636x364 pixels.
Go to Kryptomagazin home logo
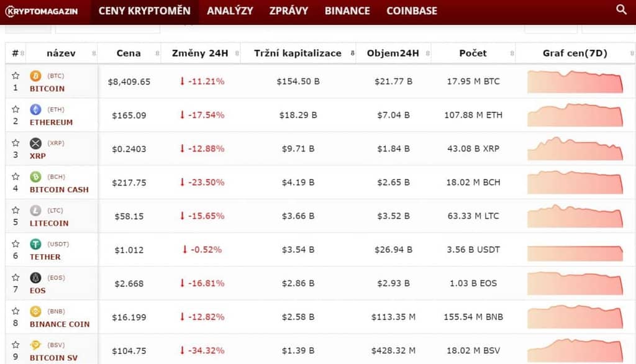point(42,11)
